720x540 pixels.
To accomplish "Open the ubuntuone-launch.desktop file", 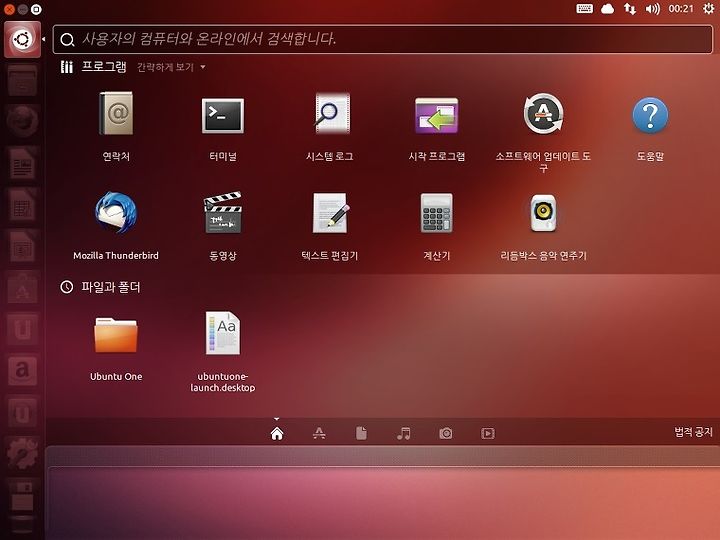I will [223, 333].
